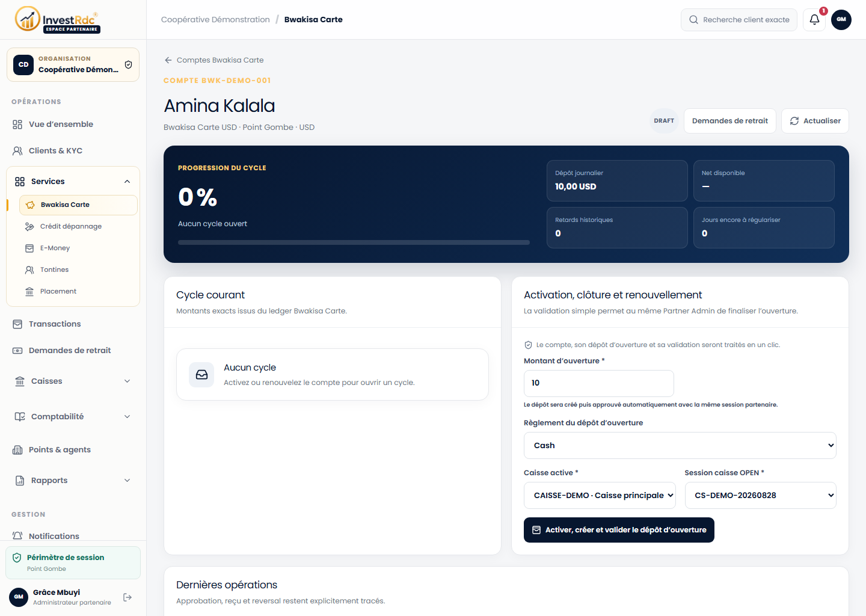Click the DRAFT status badge
This screenshot has width=866, height=616.
pyautogui.click(x=664, y=121)
